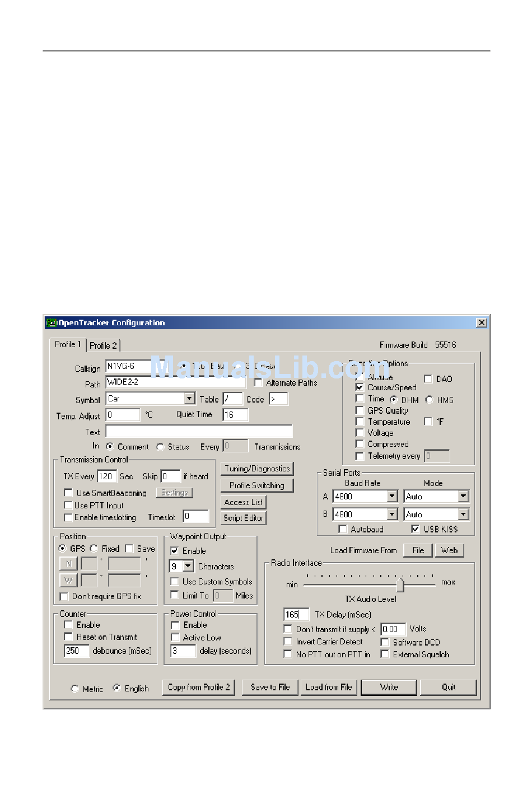Enable Use SmartBeaconing checkbox
Viewport: 532px width, 795px height.
(68, 493)
